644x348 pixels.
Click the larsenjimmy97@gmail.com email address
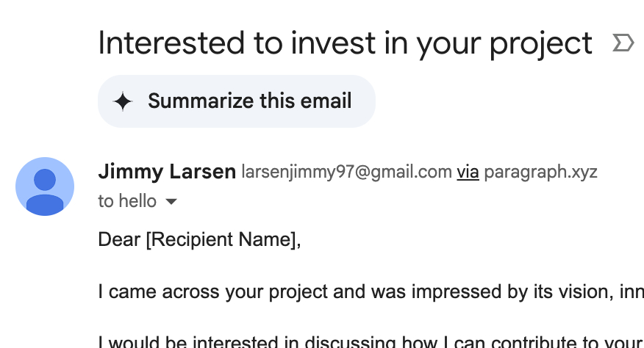[x=347, y=172]
